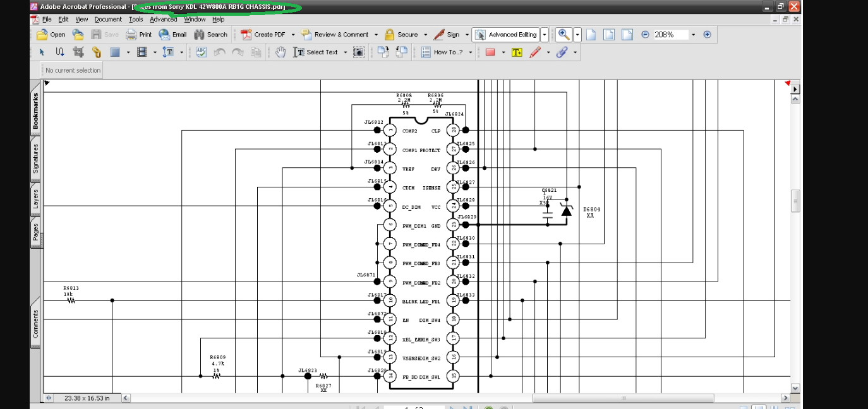Open the Help menu

pos(218,20)
